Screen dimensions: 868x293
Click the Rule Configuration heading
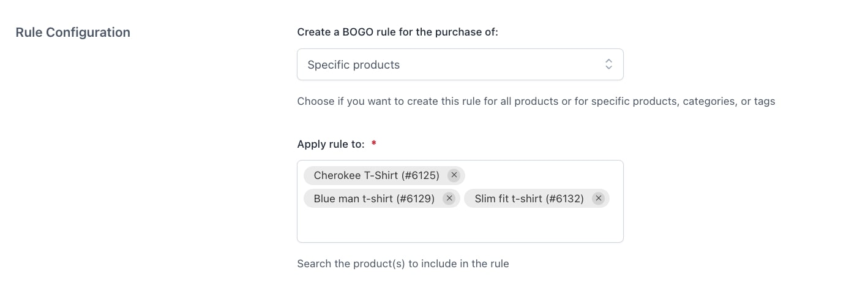pos(73,32)
